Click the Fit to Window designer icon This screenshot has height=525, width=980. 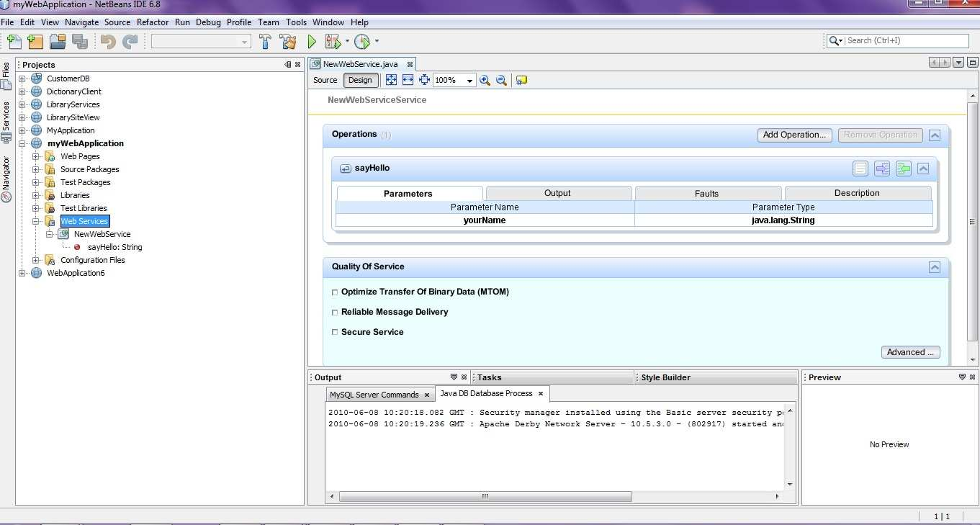pyautogui.click(x=391, y=80)
